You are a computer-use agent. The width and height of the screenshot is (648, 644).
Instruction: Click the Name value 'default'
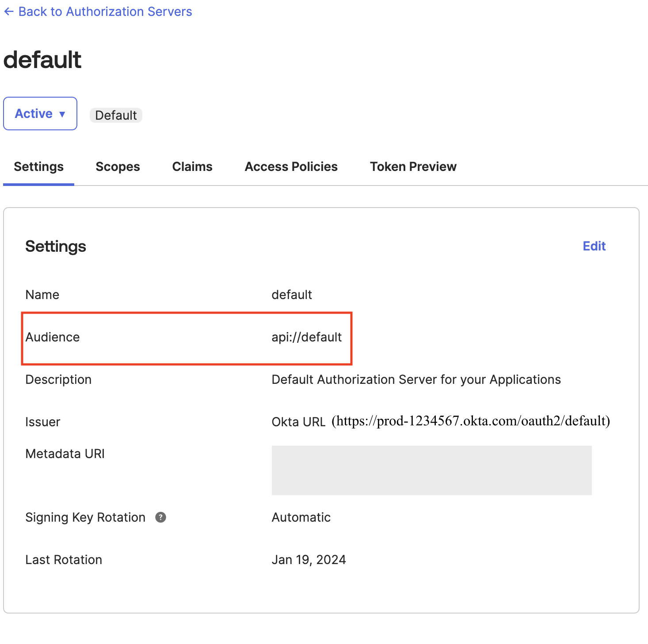pos(292,295)
